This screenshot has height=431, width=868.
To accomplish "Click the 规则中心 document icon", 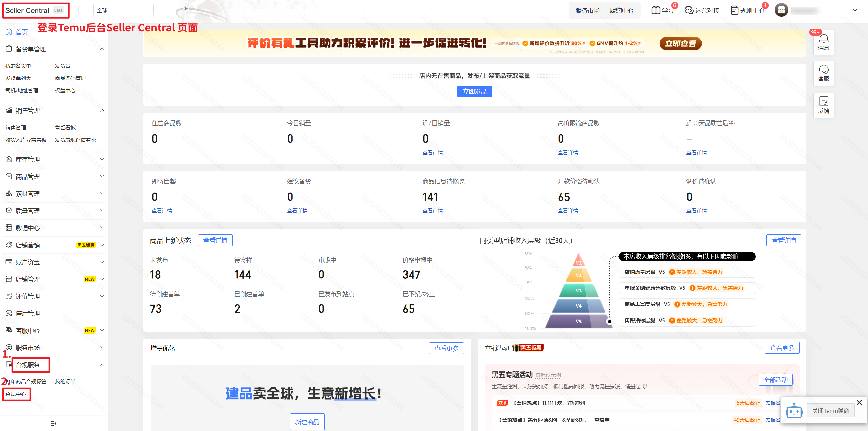I will click(x=734, y=11).
